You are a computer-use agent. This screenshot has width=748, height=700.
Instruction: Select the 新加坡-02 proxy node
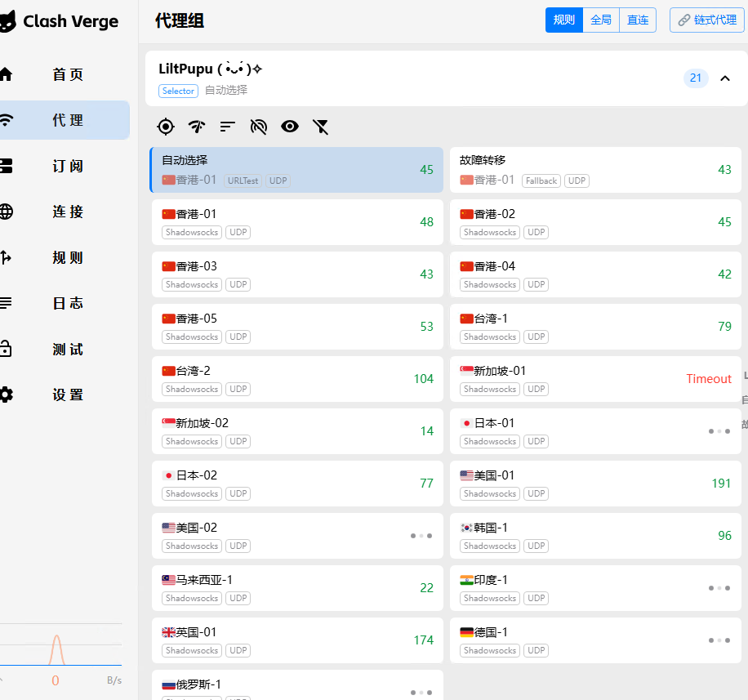[x=297, y=431]
